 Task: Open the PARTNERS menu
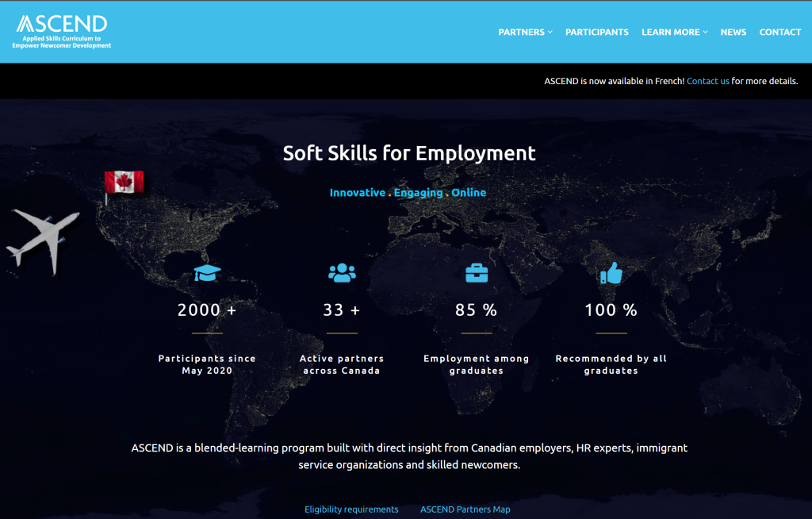[x=522, y=33]
